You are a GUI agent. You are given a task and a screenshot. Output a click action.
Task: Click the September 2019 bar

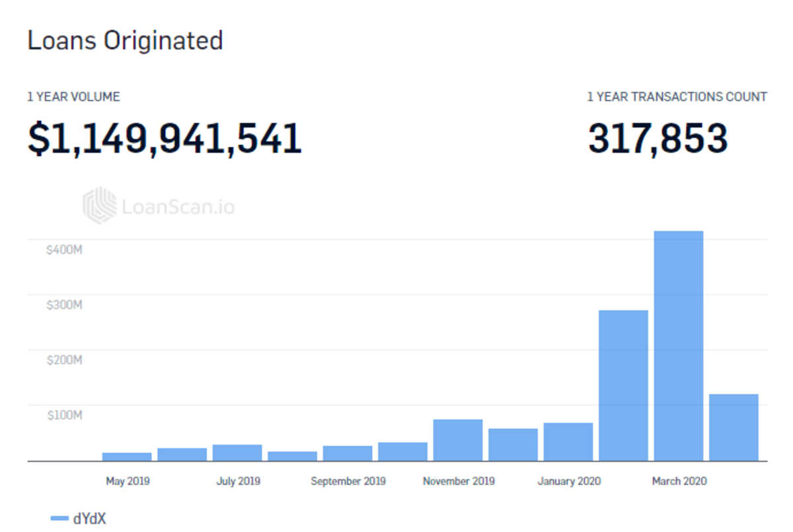(348, 453)
